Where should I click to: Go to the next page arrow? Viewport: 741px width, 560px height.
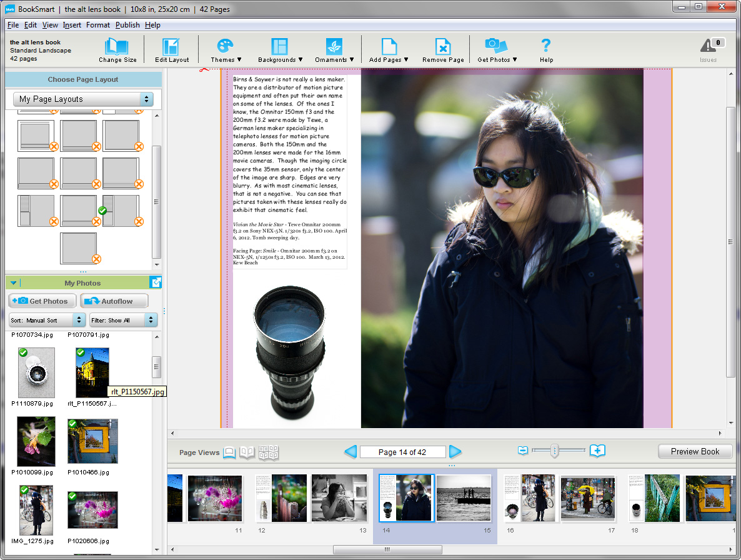tap(455, 452)
